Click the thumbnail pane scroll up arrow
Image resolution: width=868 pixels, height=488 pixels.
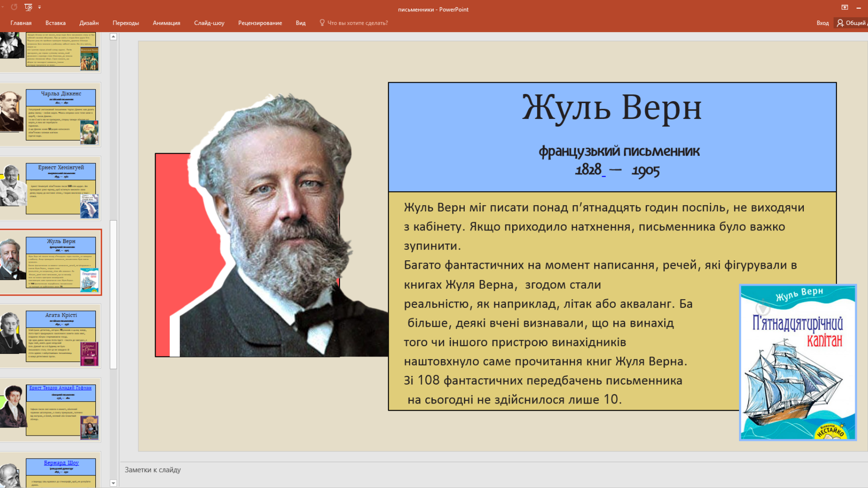point(113,37)
